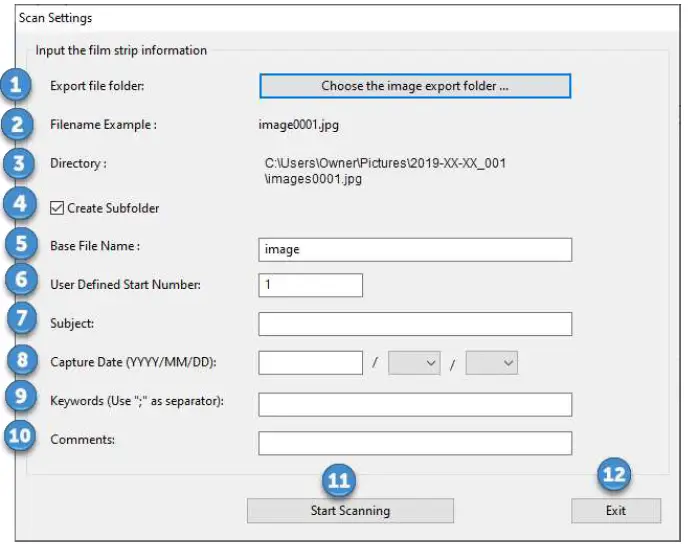The width and height of the screenshot is (688, 547).
Task: Click the Subject input field
Action: [415, 324]
